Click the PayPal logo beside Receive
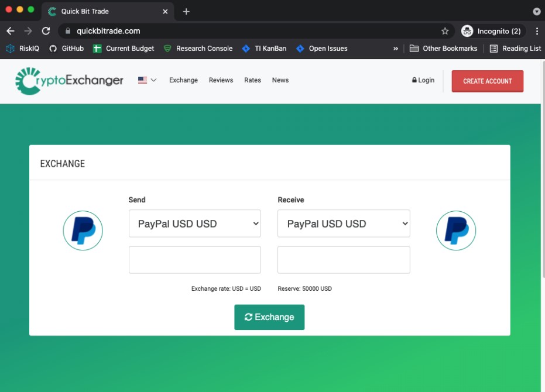Image resolution: width=545 pixels, height=392 pixels. (456, 231)
